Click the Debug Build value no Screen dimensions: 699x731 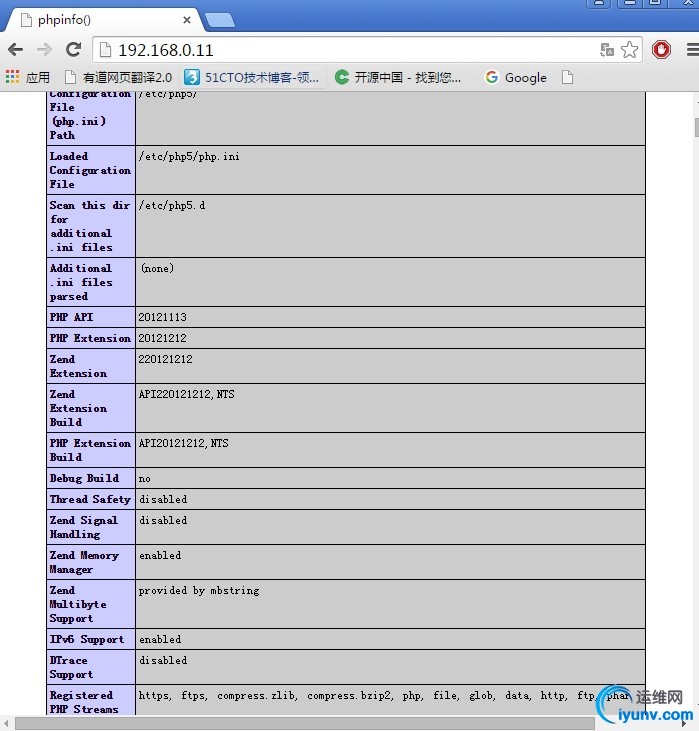click(145, 478)
